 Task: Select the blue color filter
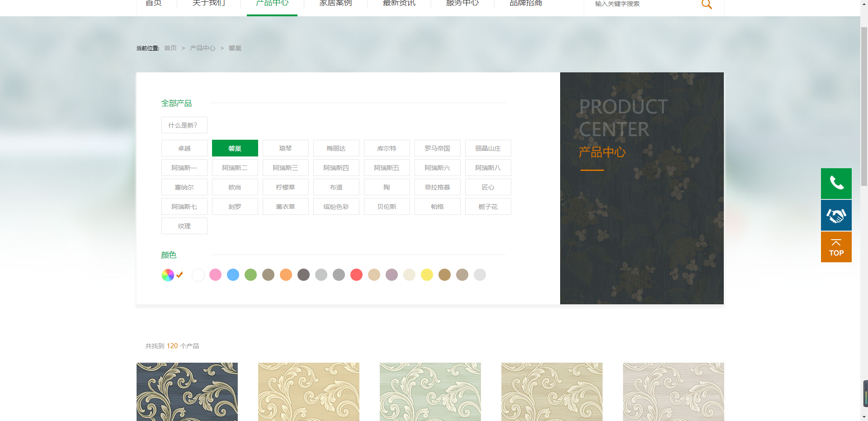pyautogui.click(x=233, y=275)
